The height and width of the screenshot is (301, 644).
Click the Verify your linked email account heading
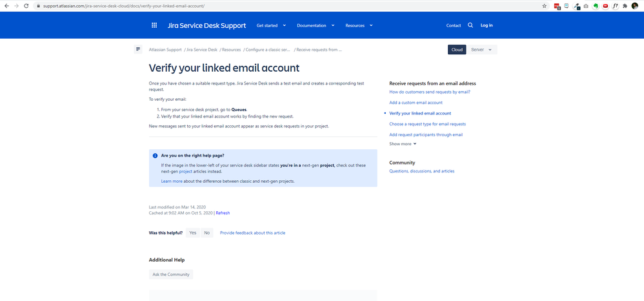pyautogui.click(x=225, y=68)
